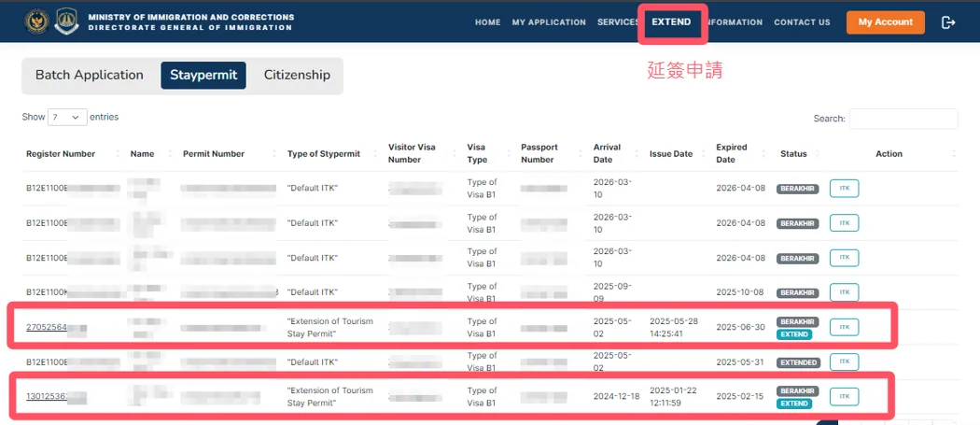Sort by Type of Stypermit column
Viewport: 980px width, 425px height.
(324, 154)
